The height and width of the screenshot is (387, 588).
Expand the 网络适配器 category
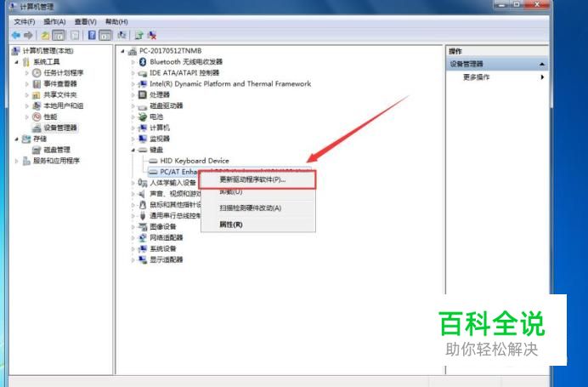click(133, 237)
